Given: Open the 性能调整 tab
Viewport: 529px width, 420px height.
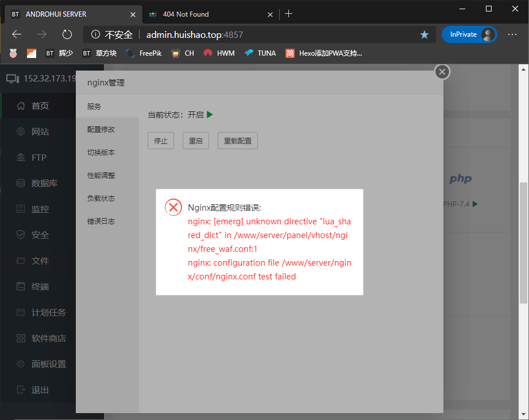Looking at the screenshot, I should click(x=107, y=175).
